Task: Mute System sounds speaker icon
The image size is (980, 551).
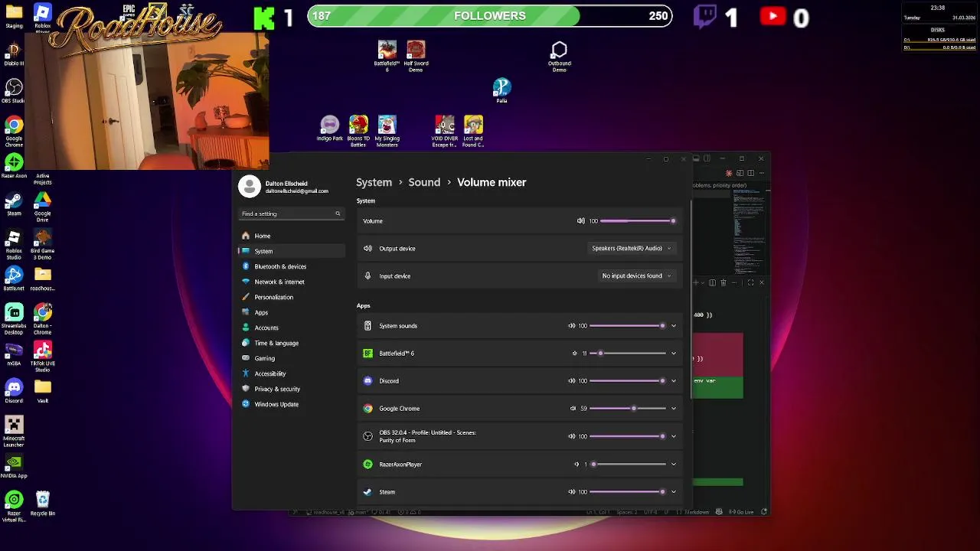Action: 571,326
